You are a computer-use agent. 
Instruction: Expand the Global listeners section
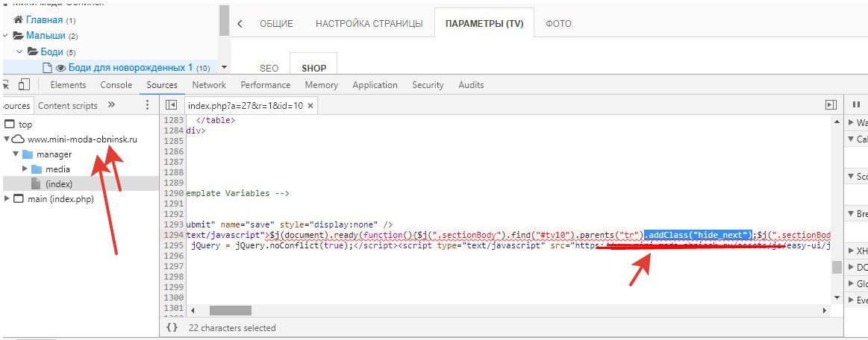[x=852, y=283]
